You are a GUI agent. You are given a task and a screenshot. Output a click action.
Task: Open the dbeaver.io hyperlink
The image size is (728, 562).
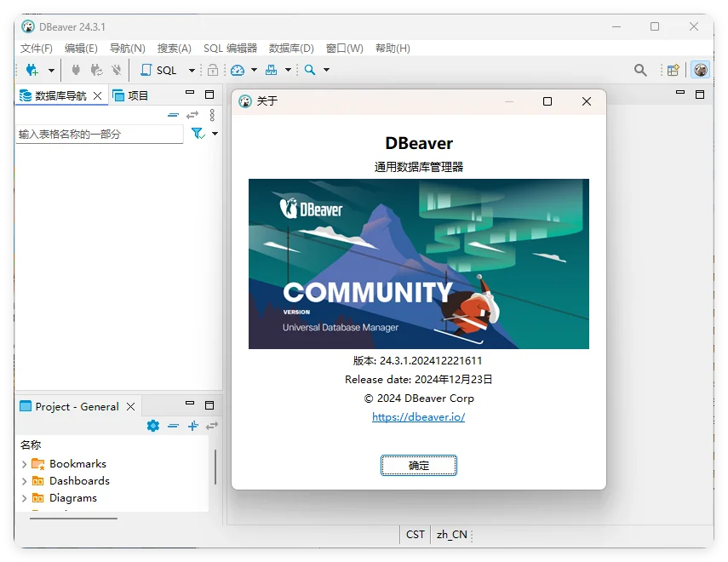[418, 416]
